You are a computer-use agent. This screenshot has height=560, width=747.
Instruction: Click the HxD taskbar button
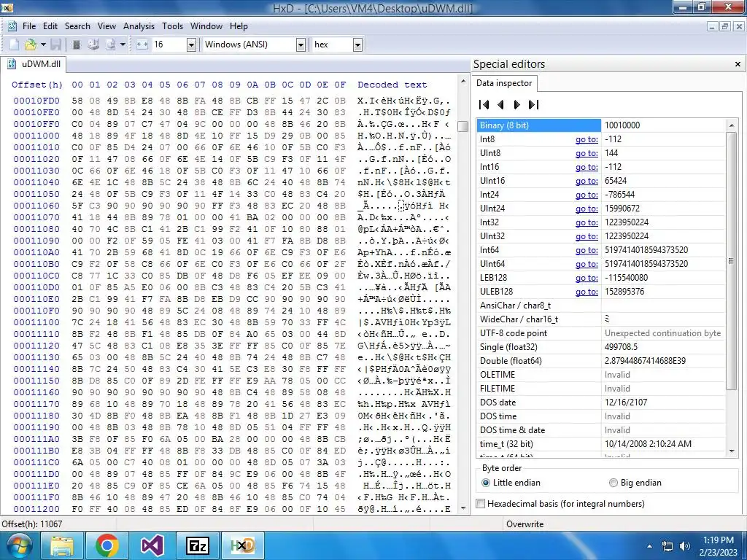tap(242, 545)
